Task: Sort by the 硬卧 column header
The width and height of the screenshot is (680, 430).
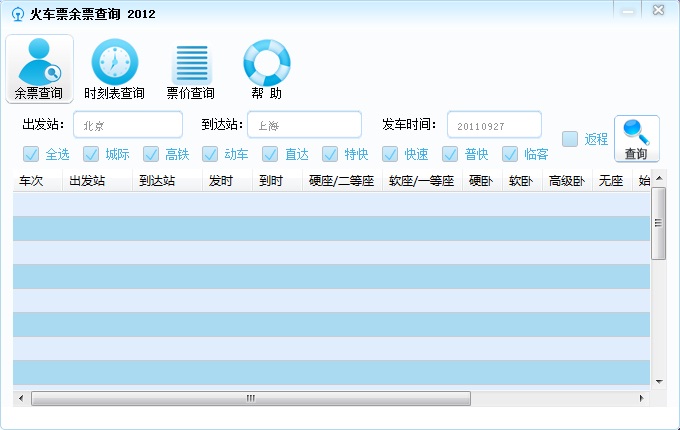Action: click(482, 181)
